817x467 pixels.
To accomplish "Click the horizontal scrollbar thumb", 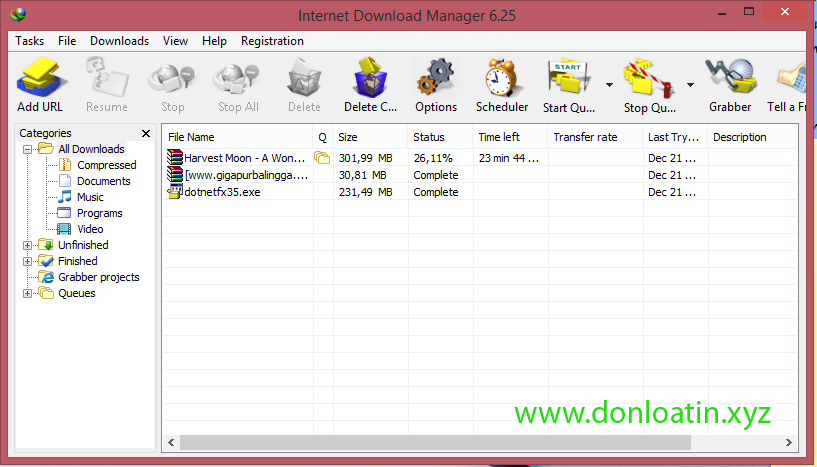I will pyautogui.click(x=436, y=442).
